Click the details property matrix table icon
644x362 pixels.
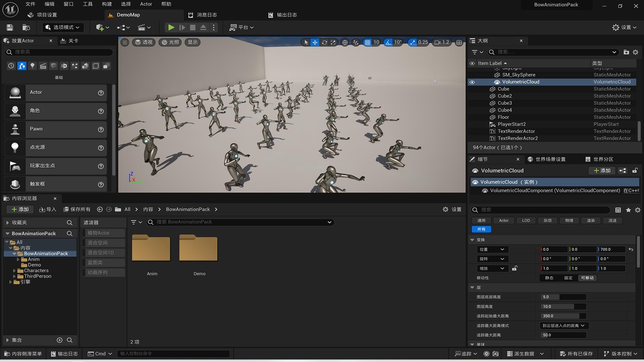(618, 210)
